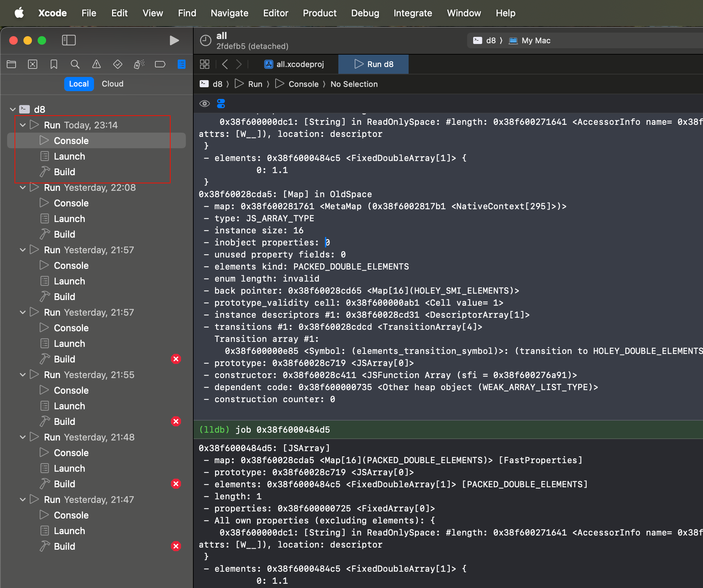Go back in editor history
The width and height of the screenshot is (703, 588).
(x=225, y=64)
